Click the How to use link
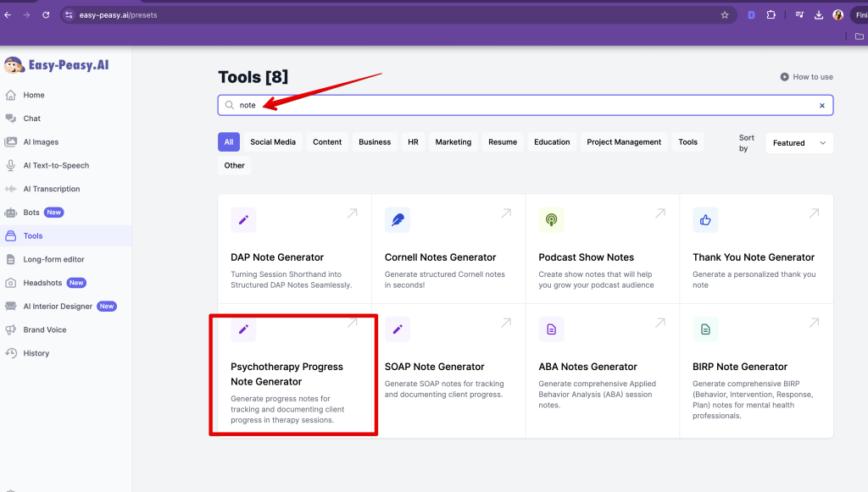The image size is (868, 492). tap(807, 77)
